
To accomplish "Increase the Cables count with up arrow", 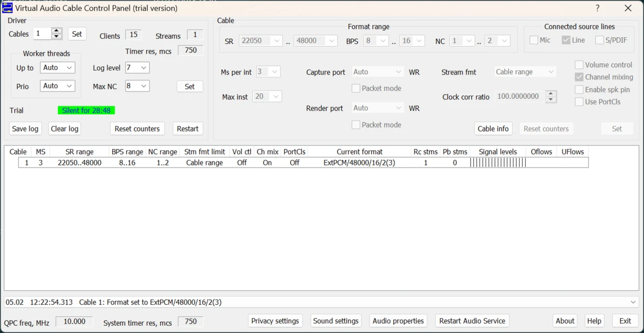I will [57, 31].
